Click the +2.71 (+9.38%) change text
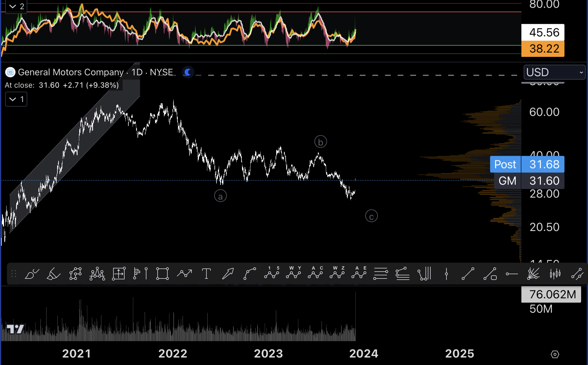Image resolution: width=588 pixels, height=365 pixels. click(x=91, y=85)
